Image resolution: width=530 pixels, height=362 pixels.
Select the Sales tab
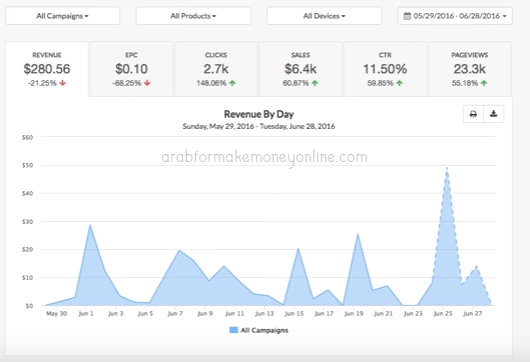click(x=300, y=69)
